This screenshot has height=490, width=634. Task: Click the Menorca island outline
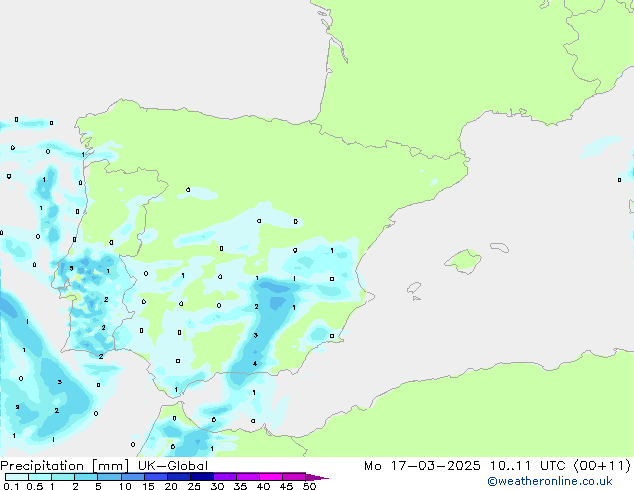pos(499,247)
